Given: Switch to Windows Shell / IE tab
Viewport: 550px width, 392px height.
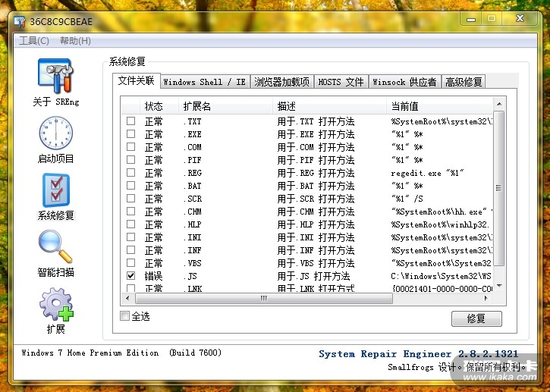Looking at the screenshot, I should (x=205, y=82).
